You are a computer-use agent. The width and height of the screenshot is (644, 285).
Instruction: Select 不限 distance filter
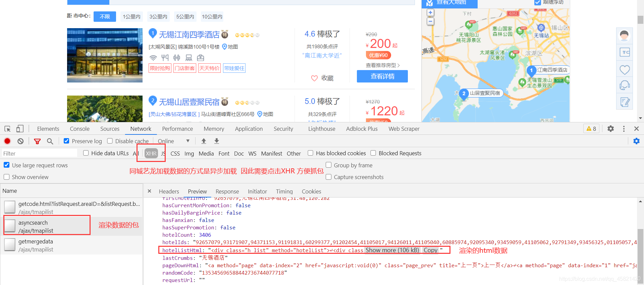(x=105, y=17)
